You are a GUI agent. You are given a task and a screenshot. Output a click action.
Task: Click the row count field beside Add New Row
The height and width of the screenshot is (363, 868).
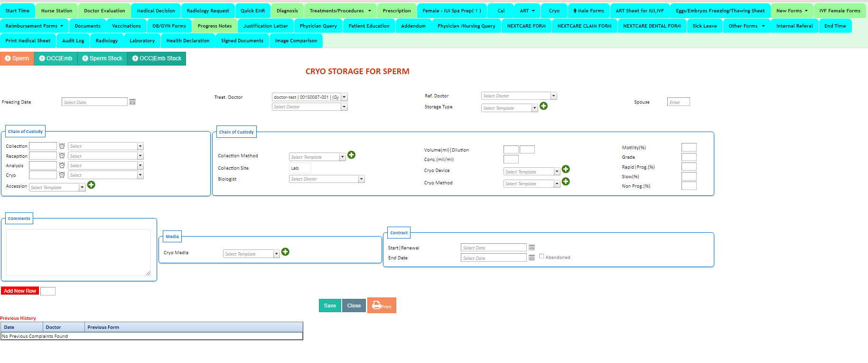coord(48,291)
